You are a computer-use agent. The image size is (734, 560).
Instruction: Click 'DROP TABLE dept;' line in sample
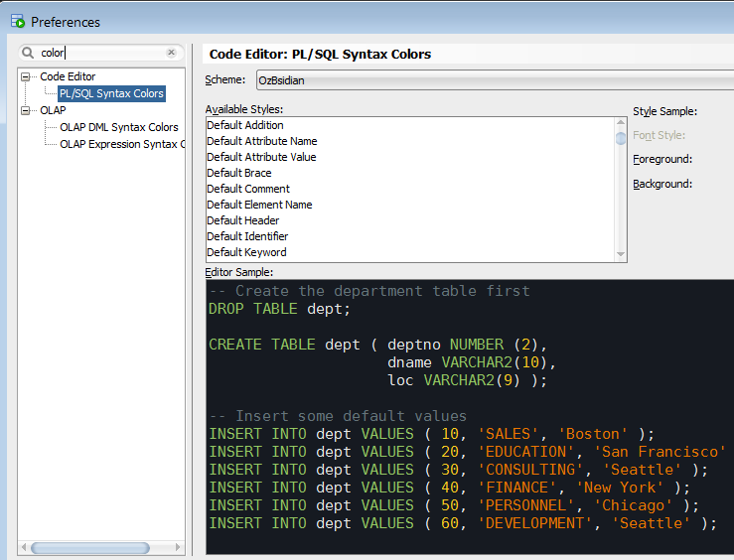tap(279, 309)
